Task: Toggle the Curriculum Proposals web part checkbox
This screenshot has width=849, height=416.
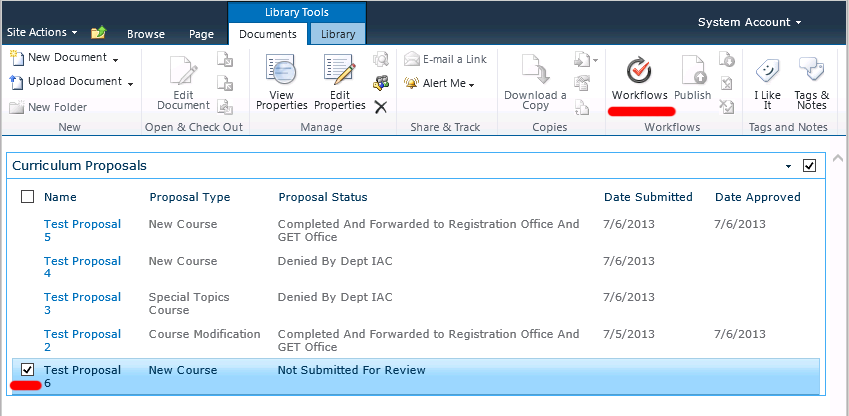Action: (x=809, y=166)
